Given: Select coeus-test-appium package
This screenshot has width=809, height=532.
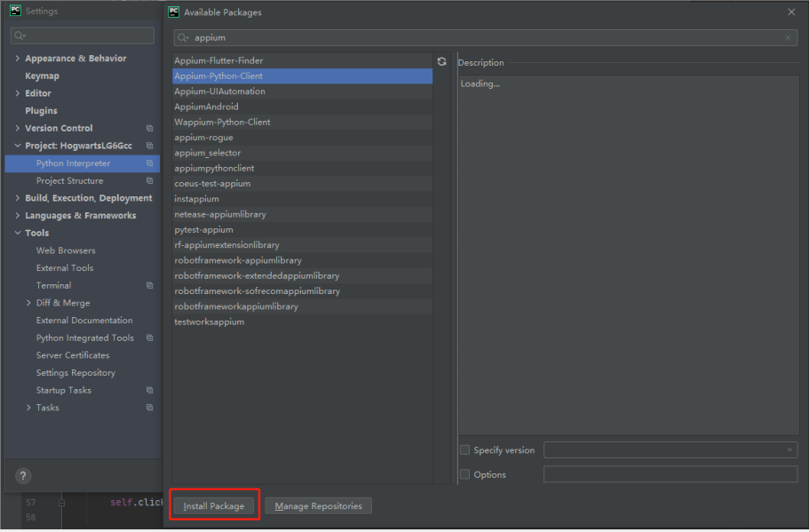Looking at the screenshot, I should (302, 184).
